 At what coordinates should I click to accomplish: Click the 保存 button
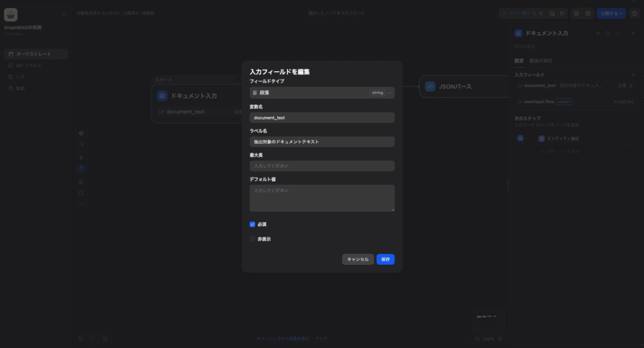coord(386,259)
